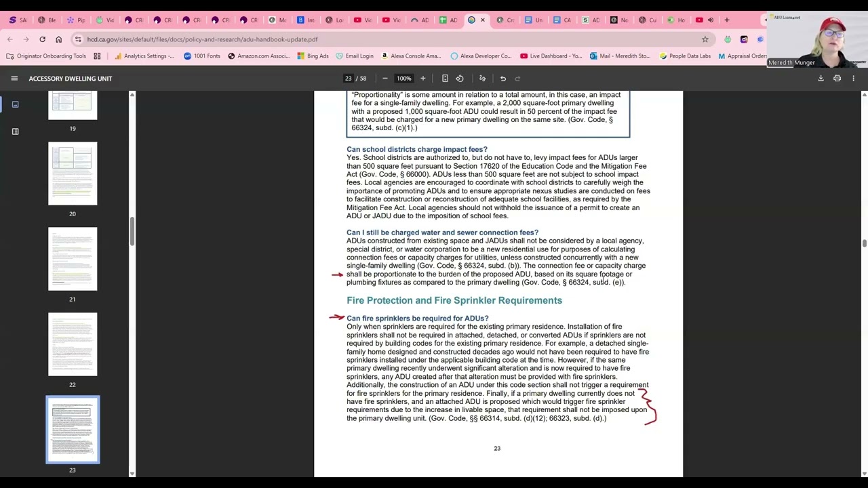Switch to the 'Lo' browser tab

coord(334,20)
